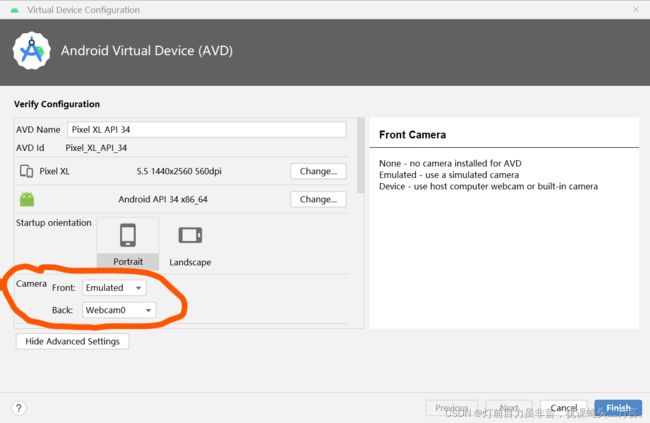Click the Finish button
The image size is (650, 423).
click(618, 408)
